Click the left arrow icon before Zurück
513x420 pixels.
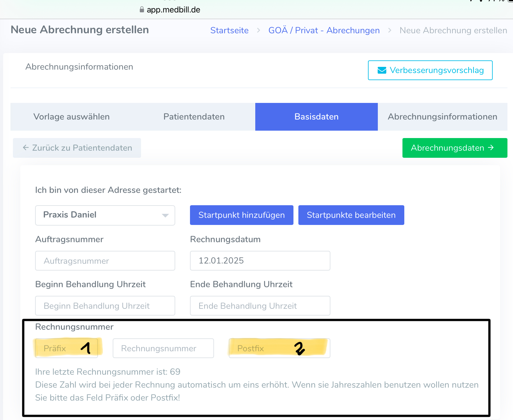(26, 148)
